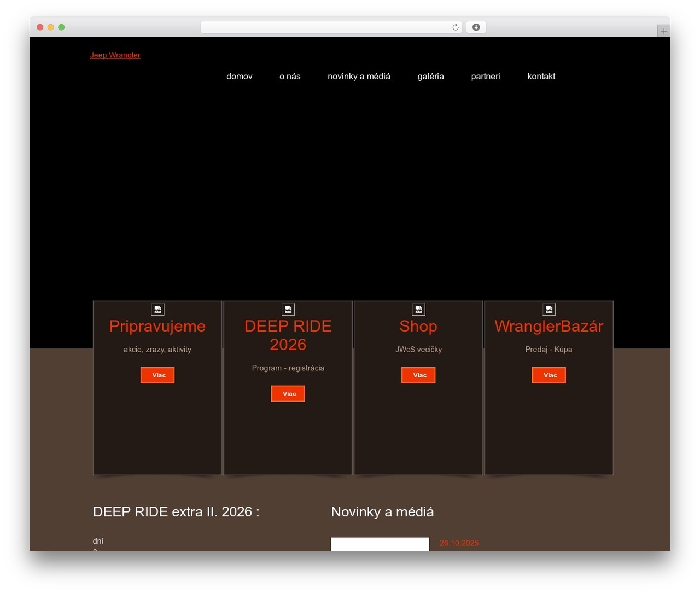This screenshot has width=700, height=593.
Task: Click the news thumbnail beside 26.10.2025
Action: click(x=380, y=544)
